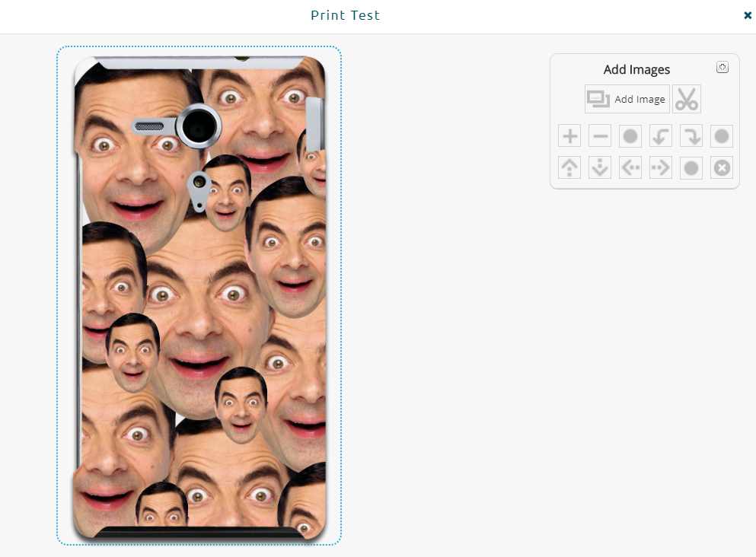This screenshot has height=557, width=756.
Task: Select the scissors crop tool
Action: point(687,99)
